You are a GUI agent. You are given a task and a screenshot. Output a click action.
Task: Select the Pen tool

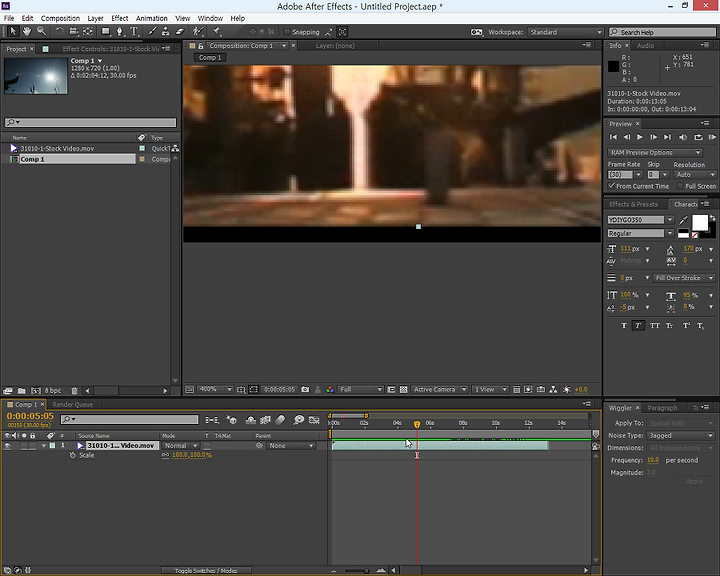(x=120, y=32)
